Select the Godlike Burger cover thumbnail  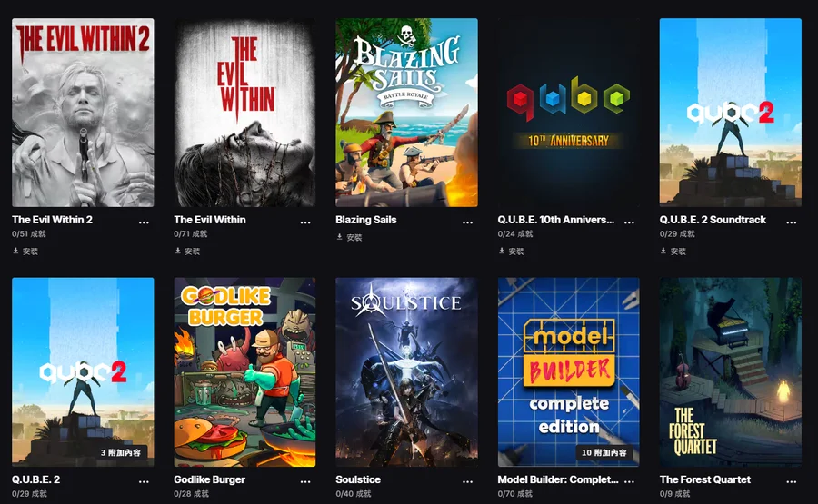pos(244,371)
